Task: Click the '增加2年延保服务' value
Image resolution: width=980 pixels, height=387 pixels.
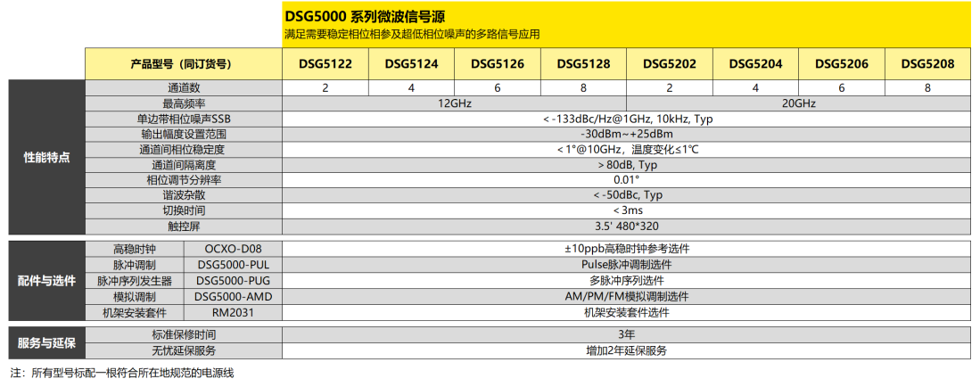Action: tap(627, 350)
